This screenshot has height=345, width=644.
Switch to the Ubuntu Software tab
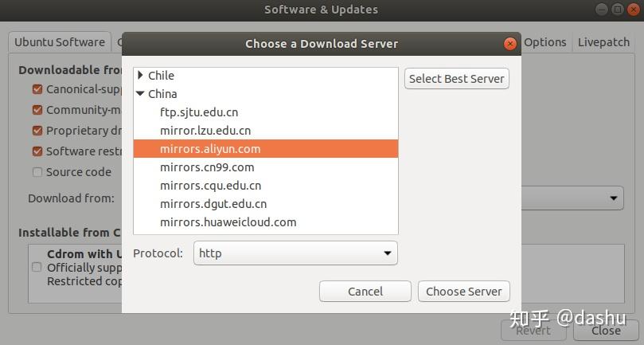click(x=60, y=42)
